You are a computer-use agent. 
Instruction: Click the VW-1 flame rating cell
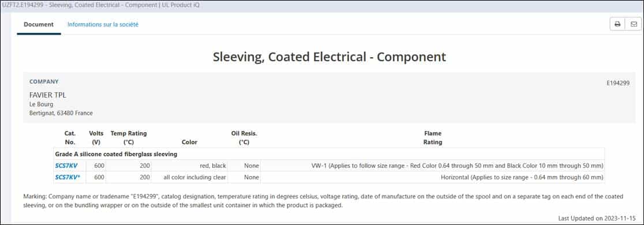coord(432,166)
